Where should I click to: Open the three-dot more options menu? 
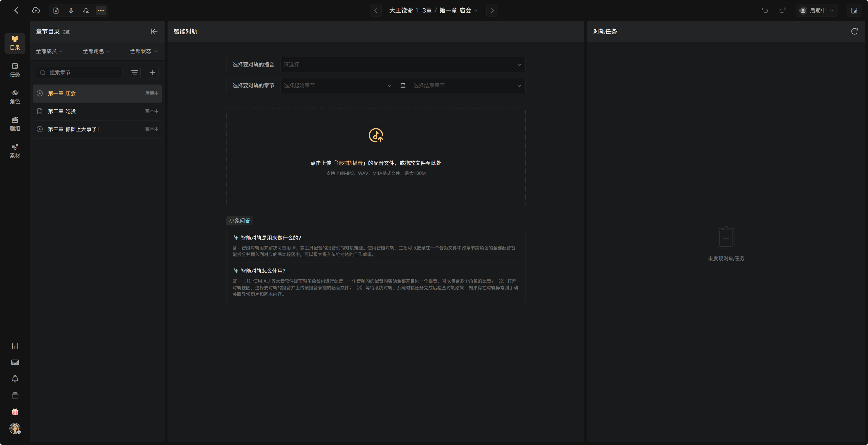tap(101, 11)
